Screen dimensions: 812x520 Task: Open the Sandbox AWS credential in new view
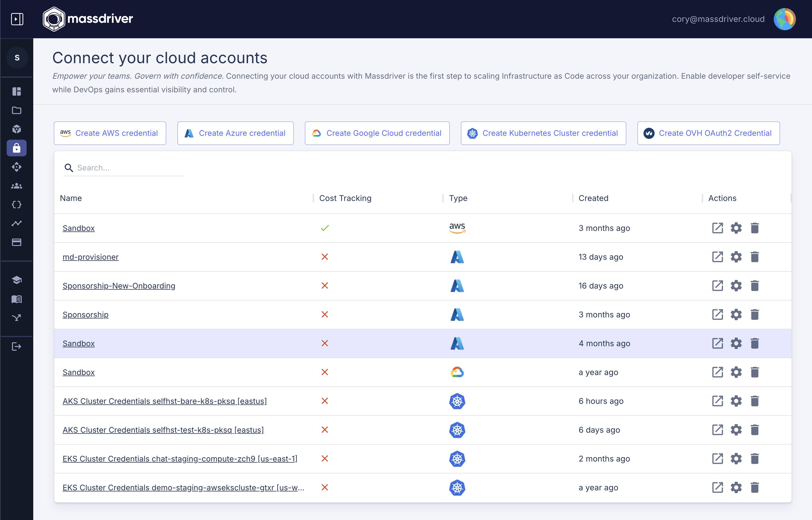coord(717,228)
